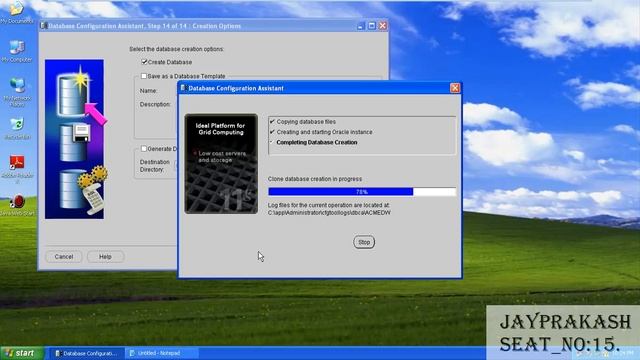The image size is (640, 360).
Task: Open My Documents desktop icon
Action: click(17, 11)
